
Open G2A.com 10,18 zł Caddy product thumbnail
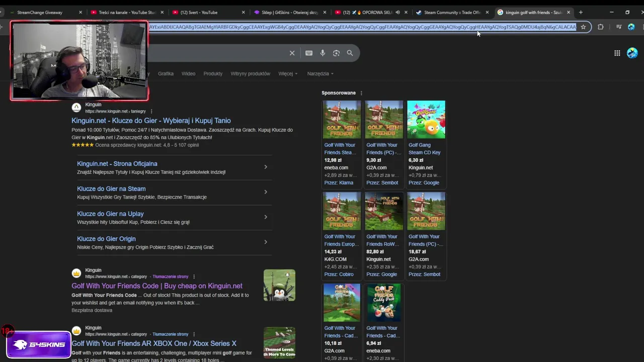tap(342, 303)
